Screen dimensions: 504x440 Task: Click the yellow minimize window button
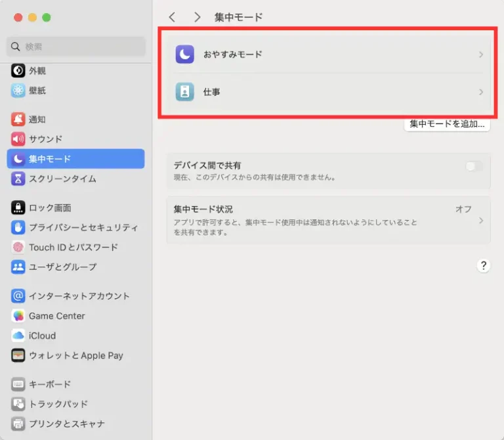(x=32, y=17)
